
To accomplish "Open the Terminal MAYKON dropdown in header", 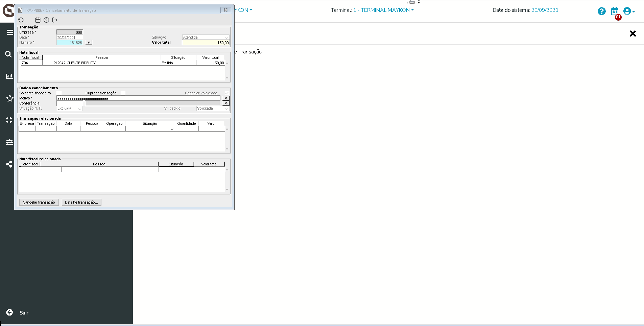I will (383, 10).
